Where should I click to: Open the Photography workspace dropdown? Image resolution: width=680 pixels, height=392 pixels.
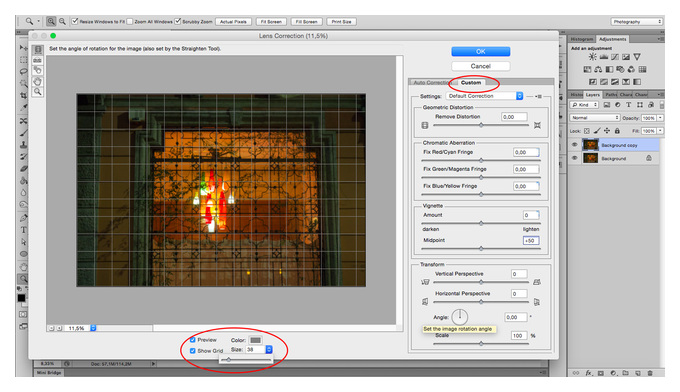(637, 21)
